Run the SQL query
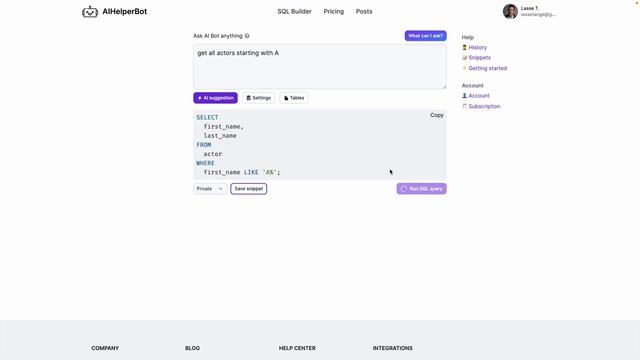 click(x=421, y=189)
